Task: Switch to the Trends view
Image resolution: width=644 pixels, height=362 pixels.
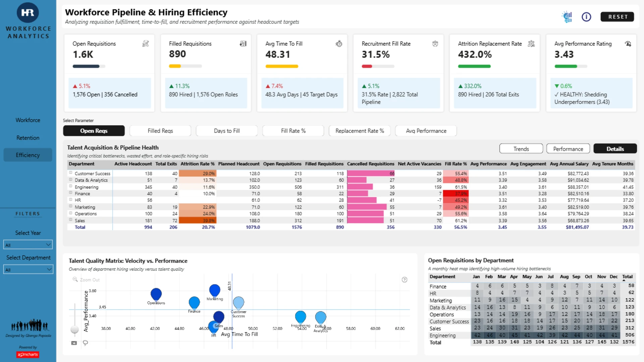Action: [x=521, y=149]
